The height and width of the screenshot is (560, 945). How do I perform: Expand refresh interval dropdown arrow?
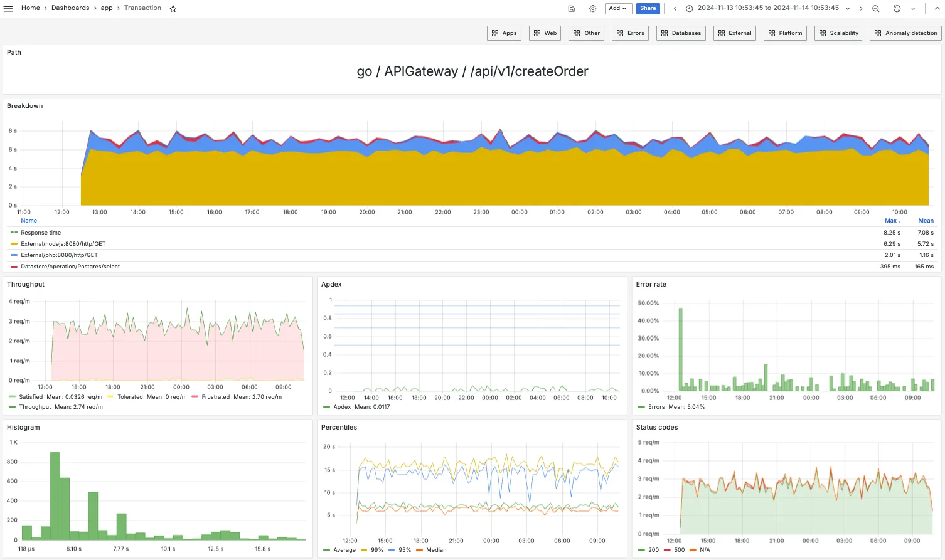coord(913,9)
